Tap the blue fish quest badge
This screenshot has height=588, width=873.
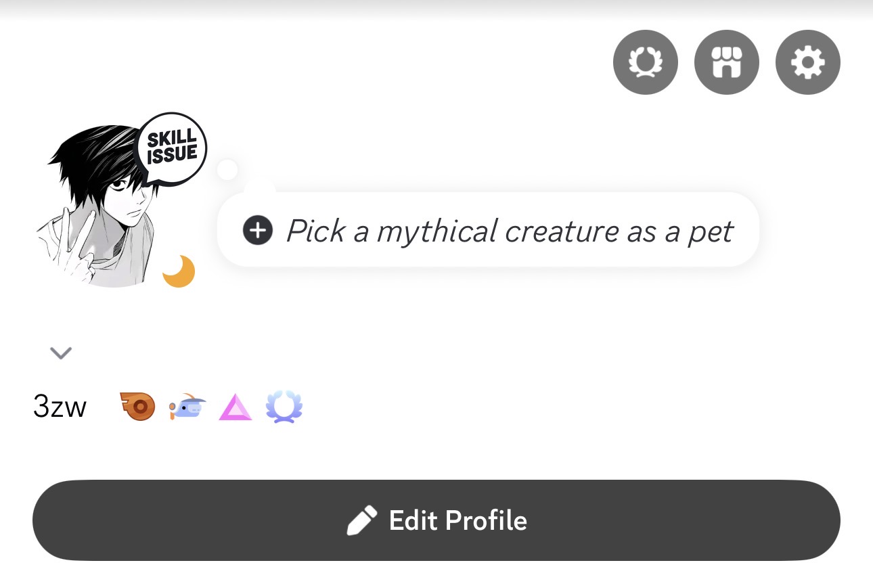[x=187, y=407]
